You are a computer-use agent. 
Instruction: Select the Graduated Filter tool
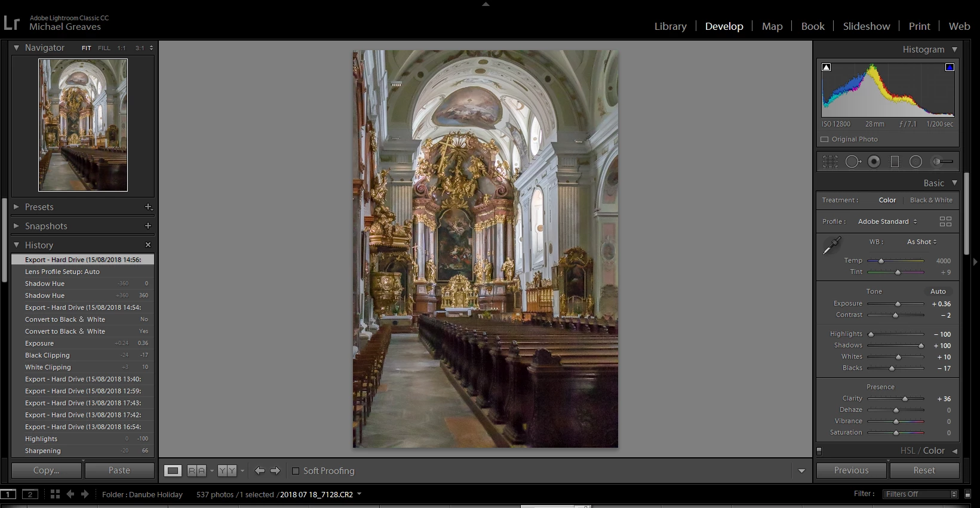895,161
